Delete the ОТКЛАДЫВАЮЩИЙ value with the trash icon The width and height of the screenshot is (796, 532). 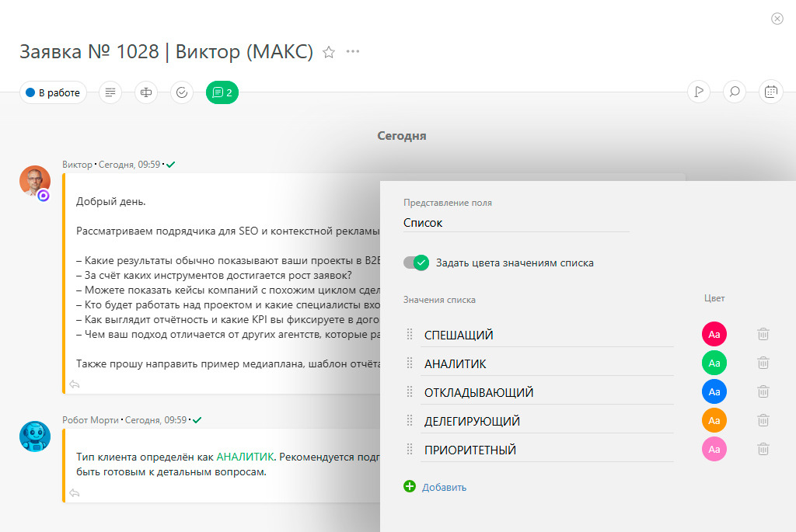763,391
